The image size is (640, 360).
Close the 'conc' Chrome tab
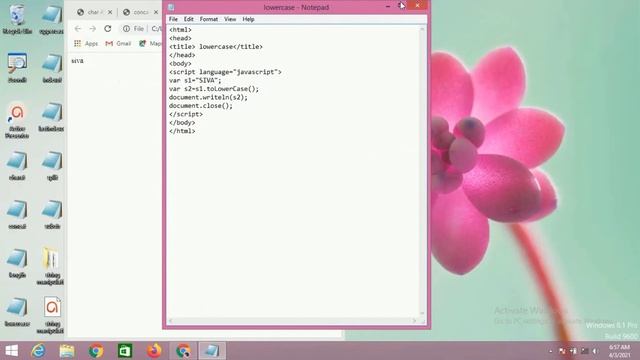tap(156, 12)
